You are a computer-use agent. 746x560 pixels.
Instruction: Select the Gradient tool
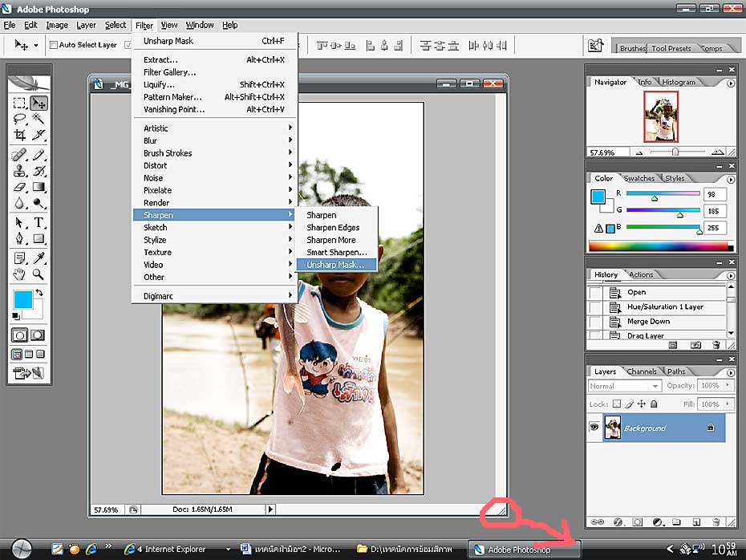coord(39,187)
